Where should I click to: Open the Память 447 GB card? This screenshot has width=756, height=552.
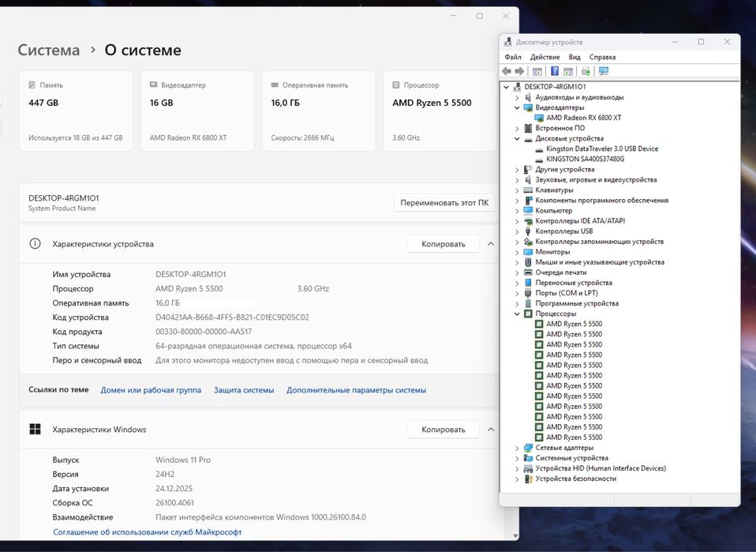point(76,111)
